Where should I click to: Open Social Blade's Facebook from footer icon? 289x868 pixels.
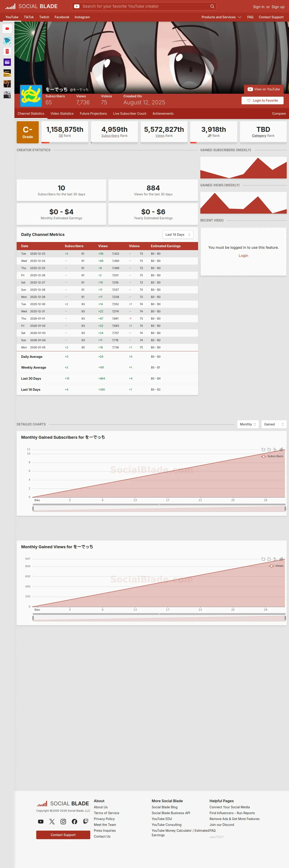click(74, 822)
